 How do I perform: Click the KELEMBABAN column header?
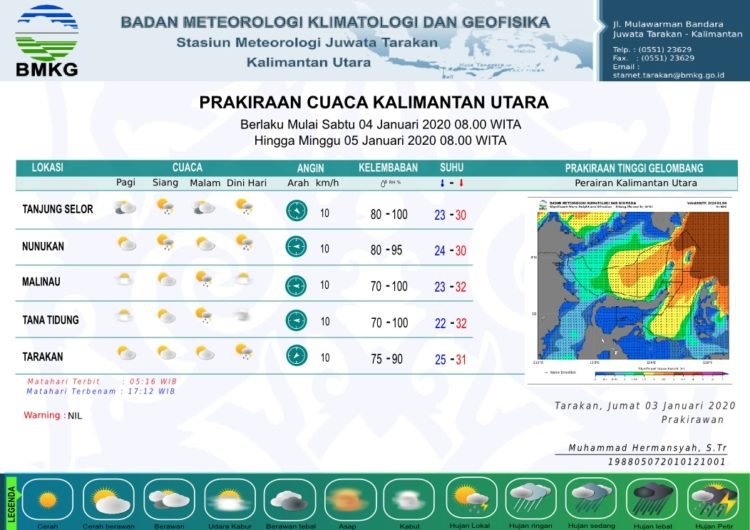[388, 167]
